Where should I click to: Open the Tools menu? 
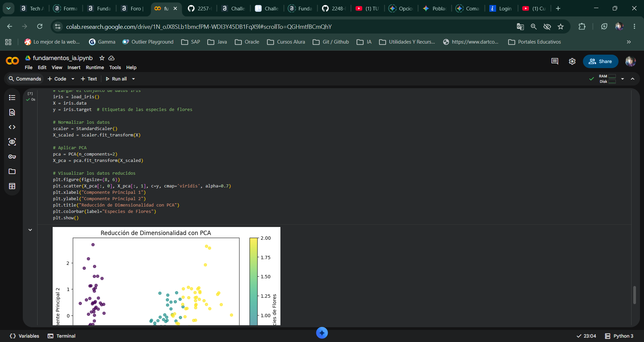pos(115,67)
